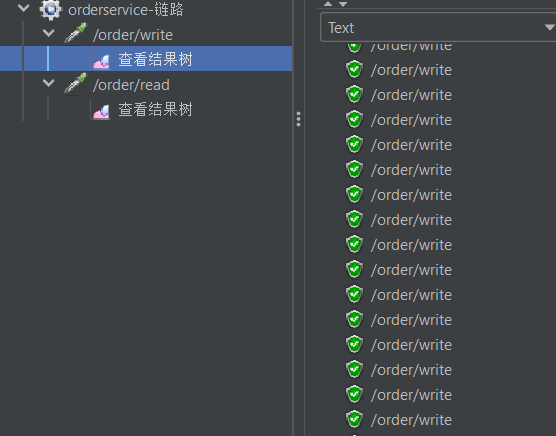Screen dimensions: 556x436
Task: Click result tree icon under /order/read
Action: pyautogui.click(x=101, y=111)
